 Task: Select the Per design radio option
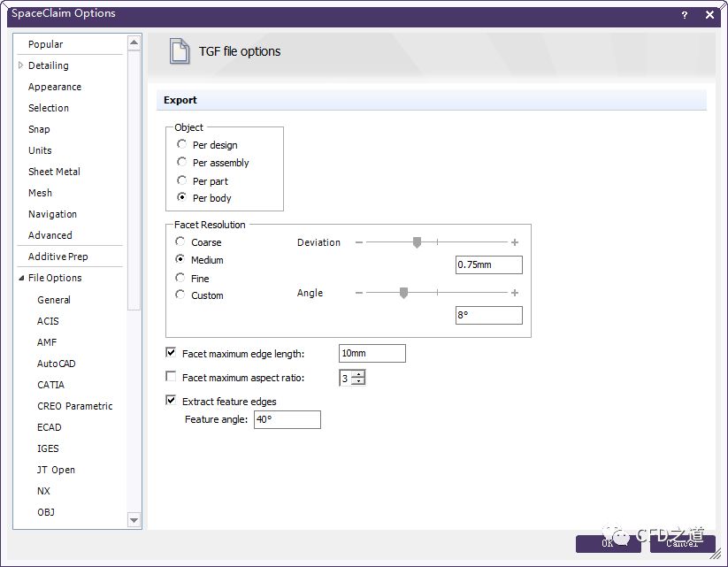click(182, 144)
